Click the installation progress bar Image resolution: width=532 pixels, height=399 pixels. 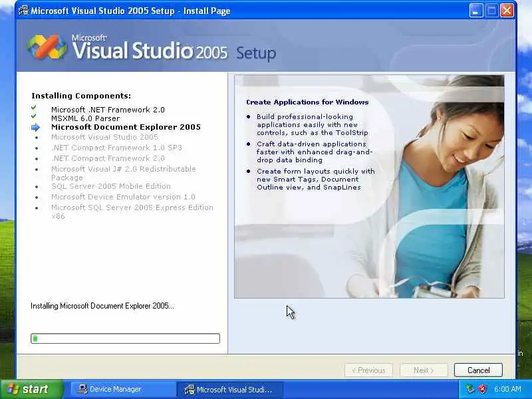125,338
